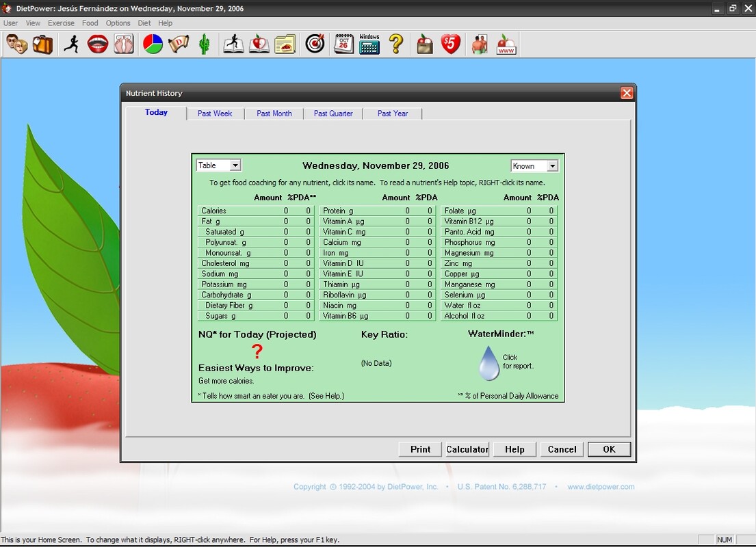This screenshot has width=756, height=547.
Task: Click the bullseye target goal icon
Action: coord(315,44)
